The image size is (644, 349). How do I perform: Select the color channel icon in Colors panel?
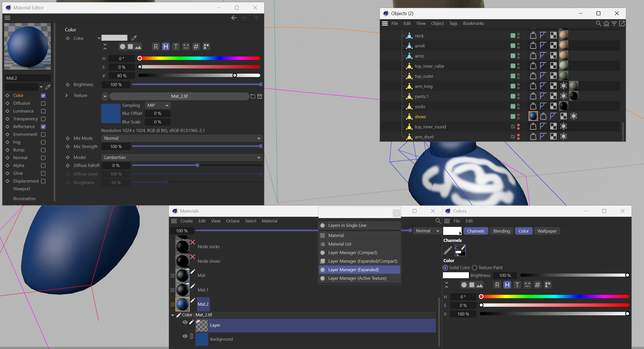(x=460, y=250)
